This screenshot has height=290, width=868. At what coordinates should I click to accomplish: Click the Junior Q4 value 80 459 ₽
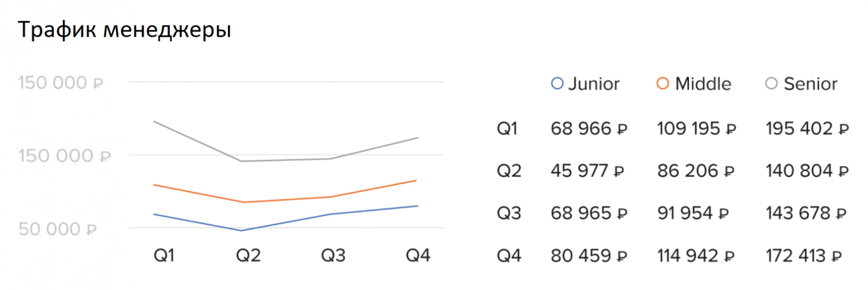tap(589, 255)
